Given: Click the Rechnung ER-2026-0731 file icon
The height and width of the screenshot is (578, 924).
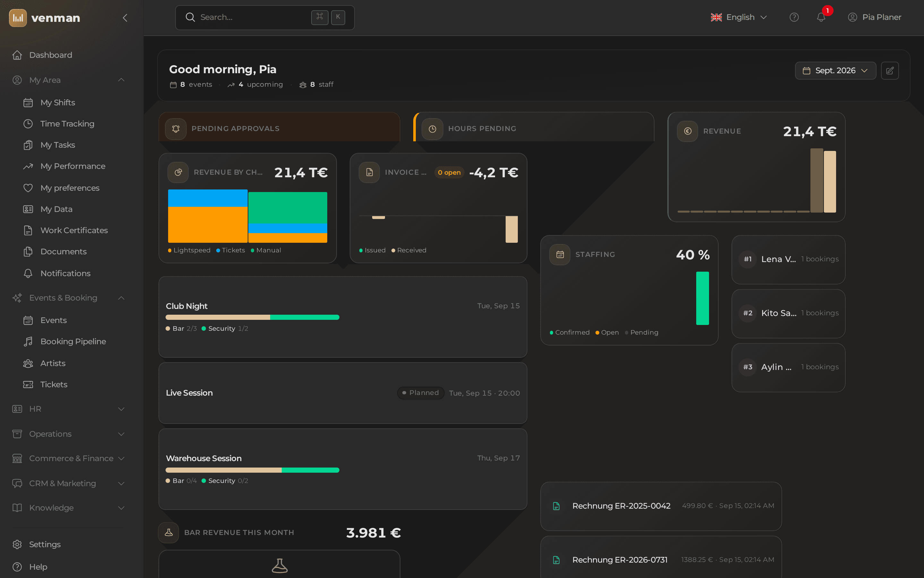Looking at the screenshot, I should (x=556, y=560).
